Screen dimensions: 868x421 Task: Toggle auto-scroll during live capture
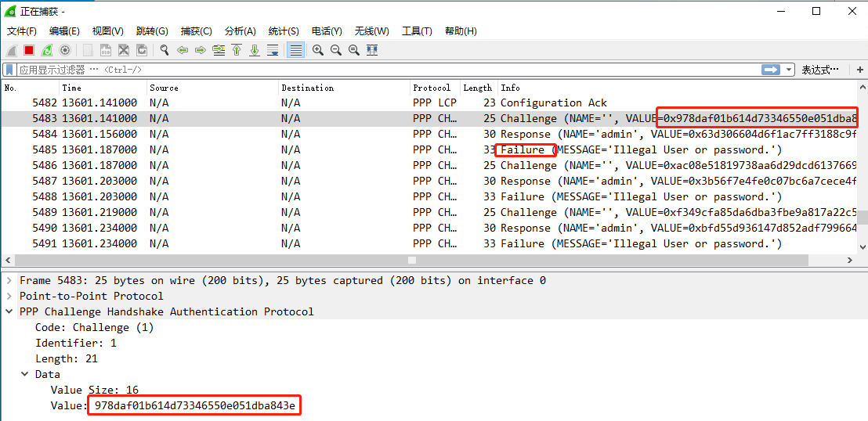pyautogui.click(x=273, y=50)
